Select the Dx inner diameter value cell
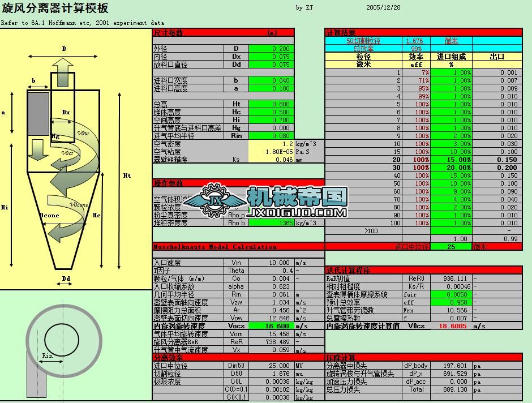This screenshot has width=532, height=403. point(271,57)
